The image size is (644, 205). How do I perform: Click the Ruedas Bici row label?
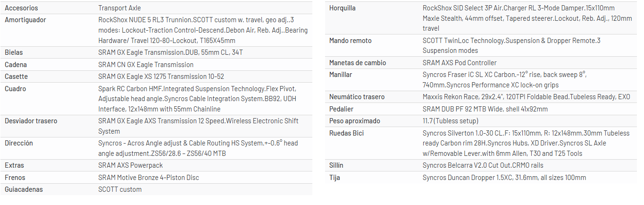coord(346,133)
